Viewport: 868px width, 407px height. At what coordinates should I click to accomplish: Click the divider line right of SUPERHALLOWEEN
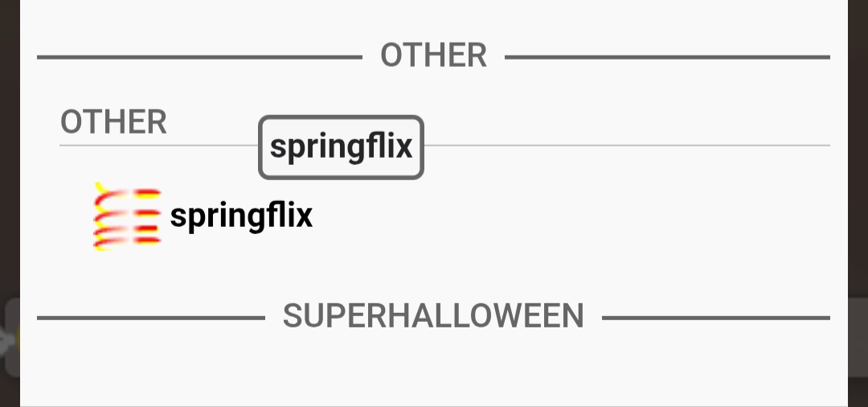715,319
